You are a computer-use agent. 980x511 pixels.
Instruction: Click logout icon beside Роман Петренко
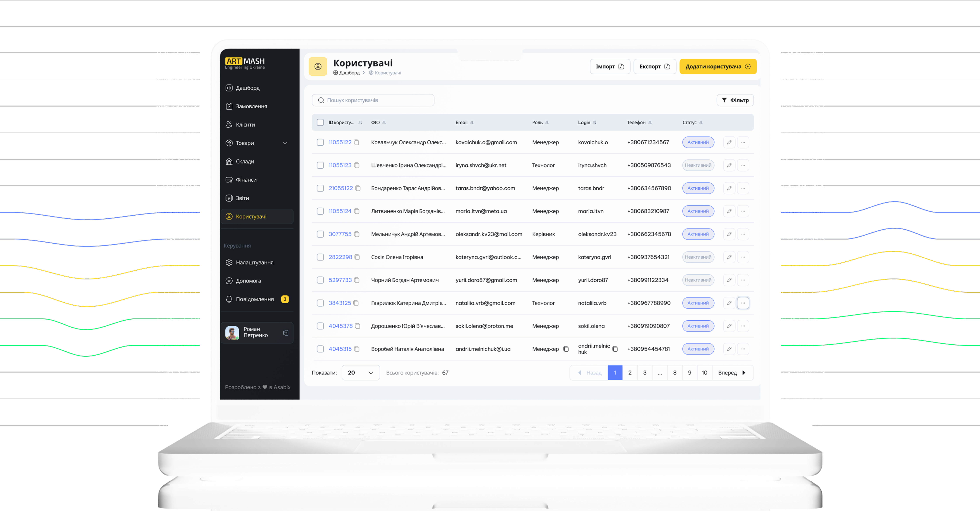(x=286, y=333)
